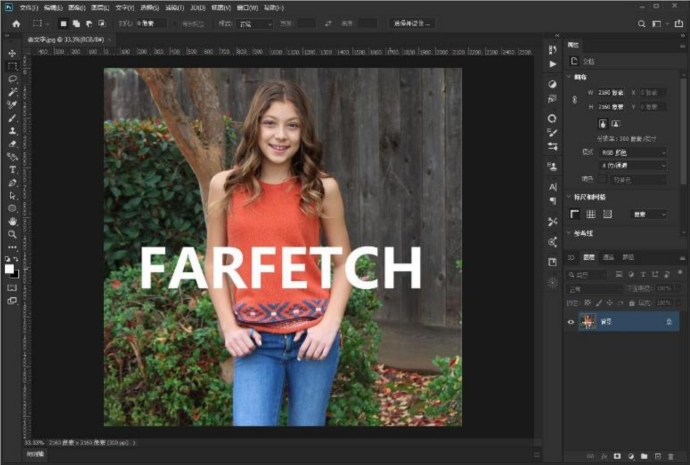The width and height of the screenshot is (690, 465).
Task: Select the Zoom magnifier tool
Action: click(x=12, y=234)
